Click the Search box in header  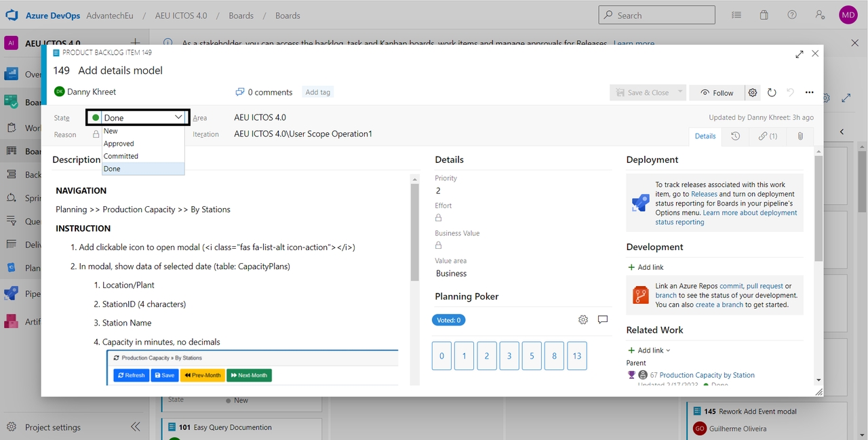click(x=656, y=15)
